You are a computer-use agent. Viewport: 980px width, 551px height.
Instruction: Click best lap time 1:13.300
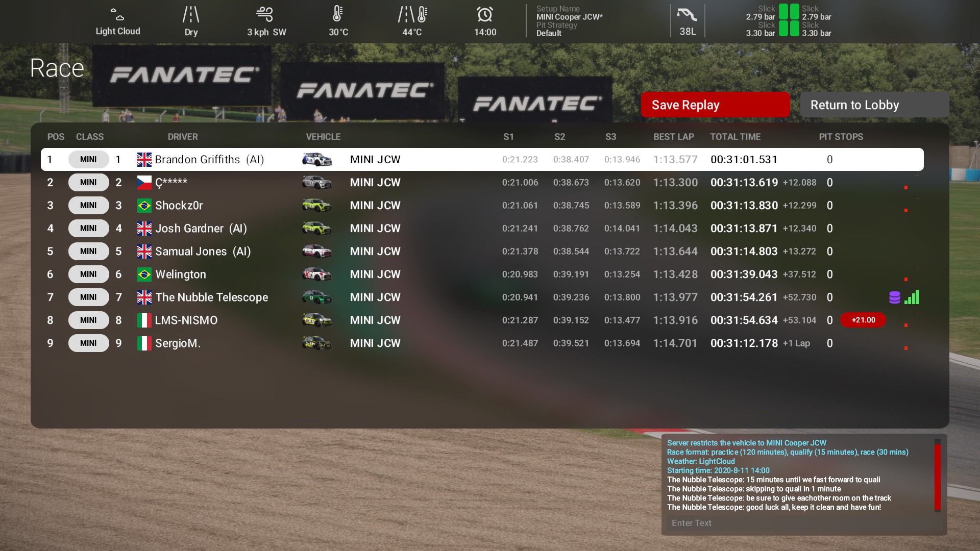tap(675, 183)
